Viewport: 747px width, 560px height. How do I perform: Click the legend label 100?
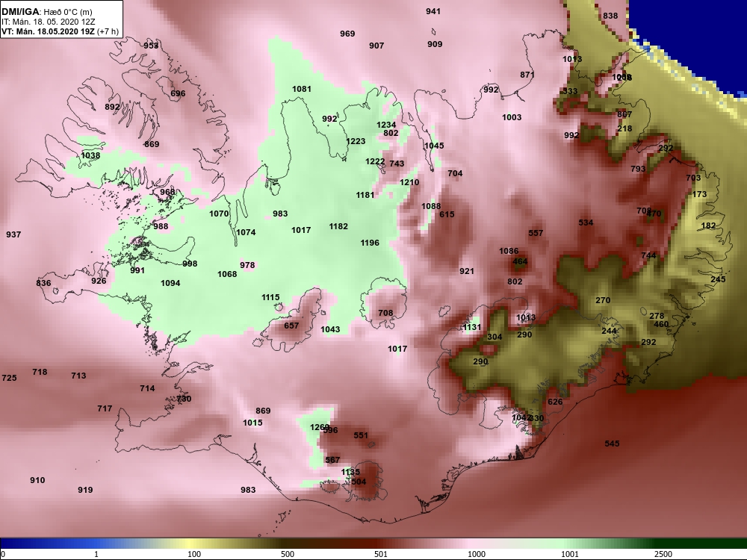tap(194, 554)
